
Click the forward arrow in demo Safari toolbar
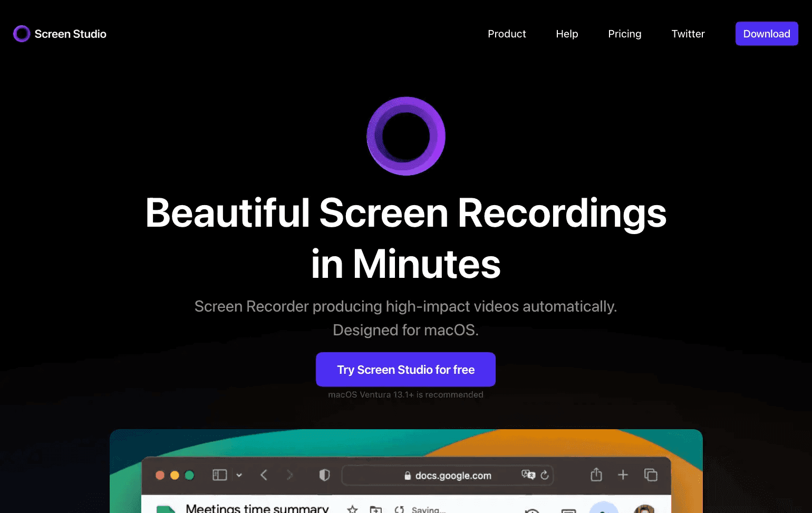(289, 475)
